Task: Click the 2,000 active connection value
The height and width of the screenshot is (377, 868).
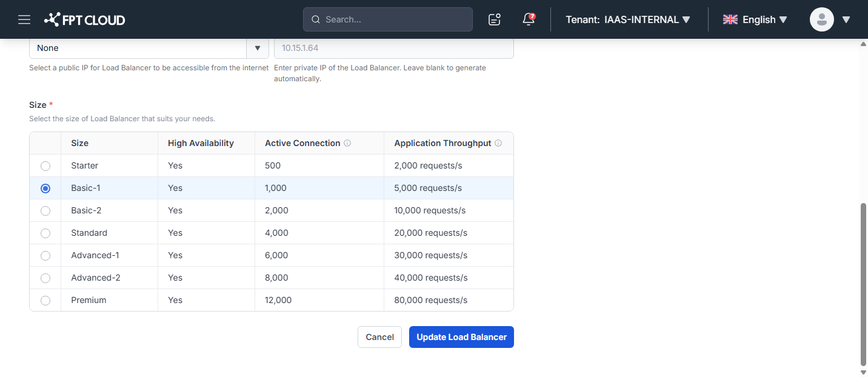Action: click(x=276, y=210)
